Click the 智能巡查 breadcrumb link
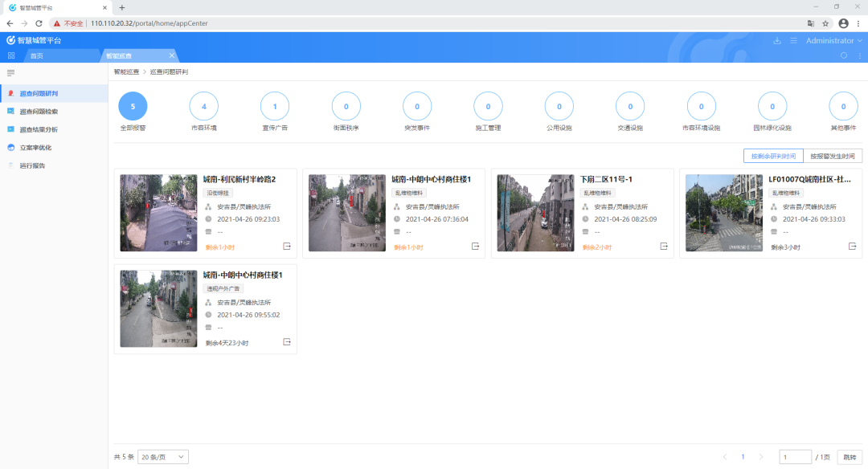Viewport: 868px width, 469px height. click(126, 72)
